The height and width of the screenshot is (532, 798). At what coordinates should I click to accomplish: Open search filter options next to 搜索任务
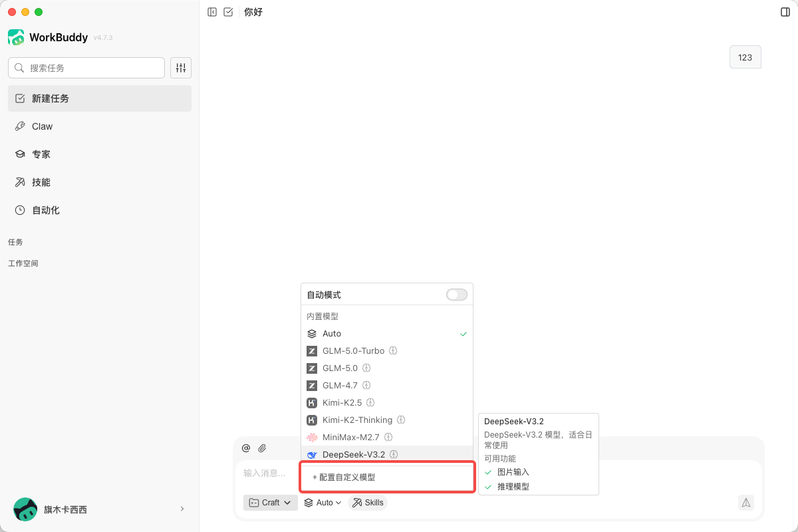[x=180, y=67]
